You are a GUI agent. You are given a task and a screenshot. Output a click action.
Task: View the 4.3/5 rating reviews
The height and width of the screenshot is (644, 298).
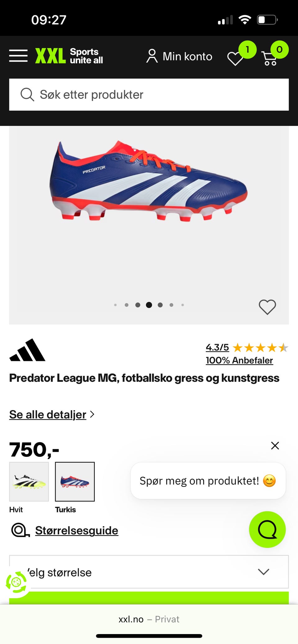(x=217, y=347)
